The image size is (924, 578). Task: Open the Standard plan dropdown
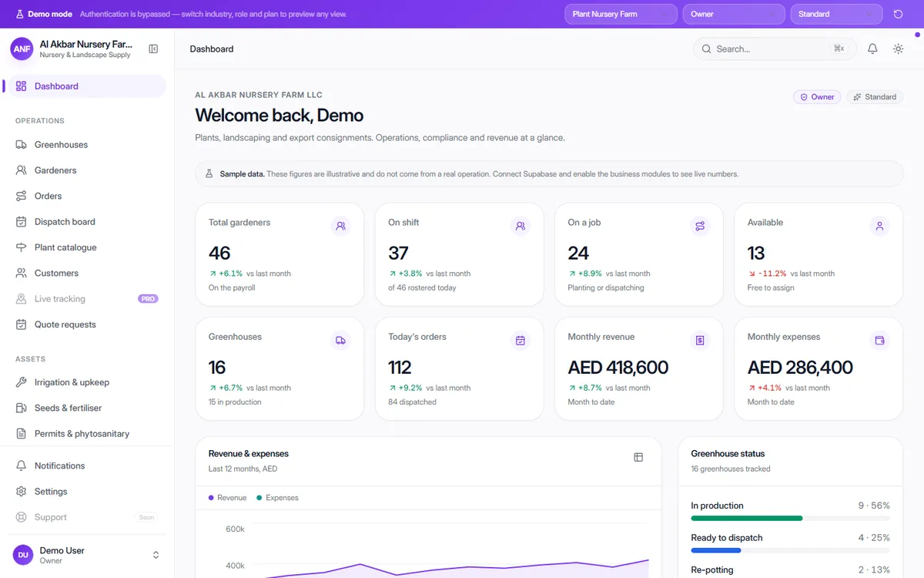[x=836, y=14]
